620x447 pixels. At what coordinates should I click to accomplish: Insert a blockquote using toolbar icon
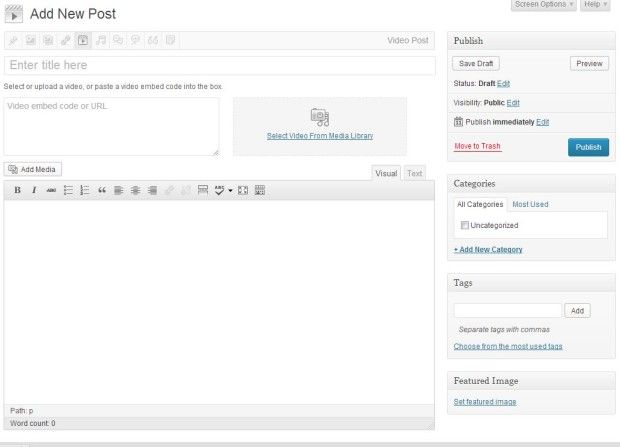101,190
